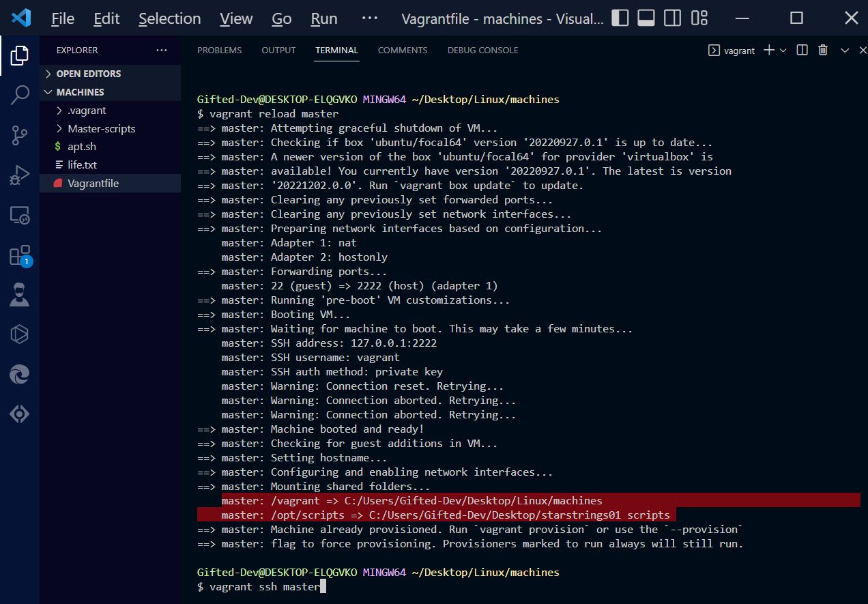Screen dimensions: 868x604
Task: Click the GitLens diamond icon in activity bar
Action: 20,414
